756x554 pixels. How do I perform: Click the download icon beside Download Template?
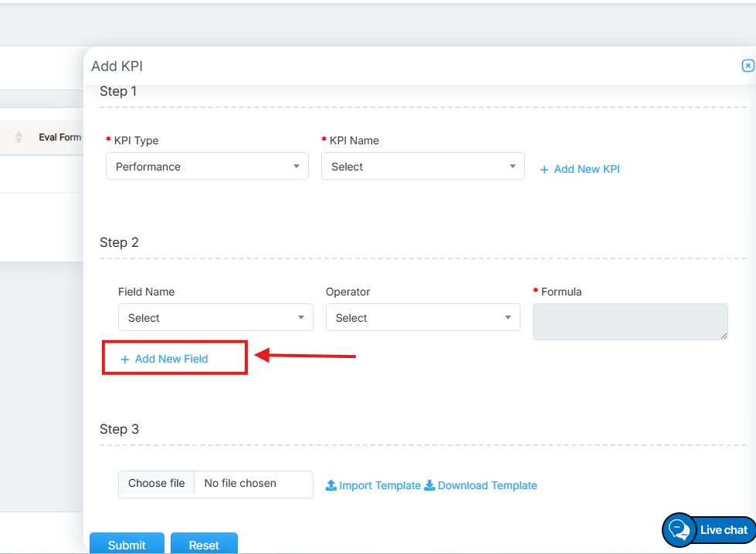(430, 485)
